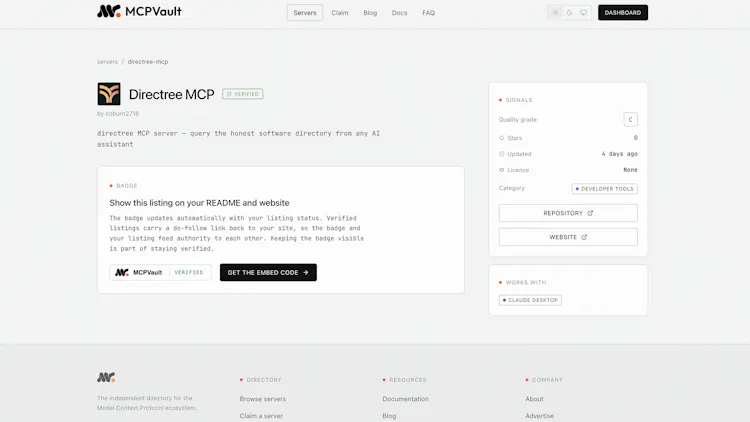Click the SIGNALS section heading
This screenshot has height=422, width=750.
(x=519, y=100)
